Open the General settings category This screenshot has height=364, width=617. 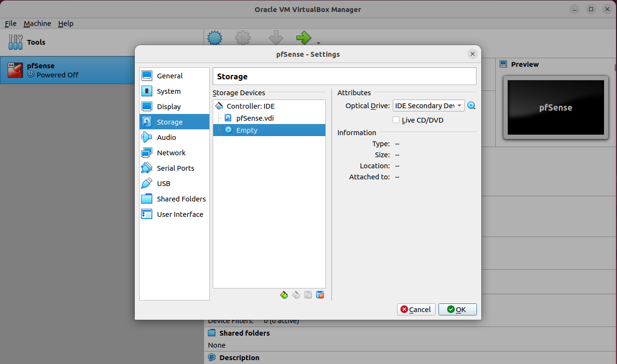tap(174, 76)
